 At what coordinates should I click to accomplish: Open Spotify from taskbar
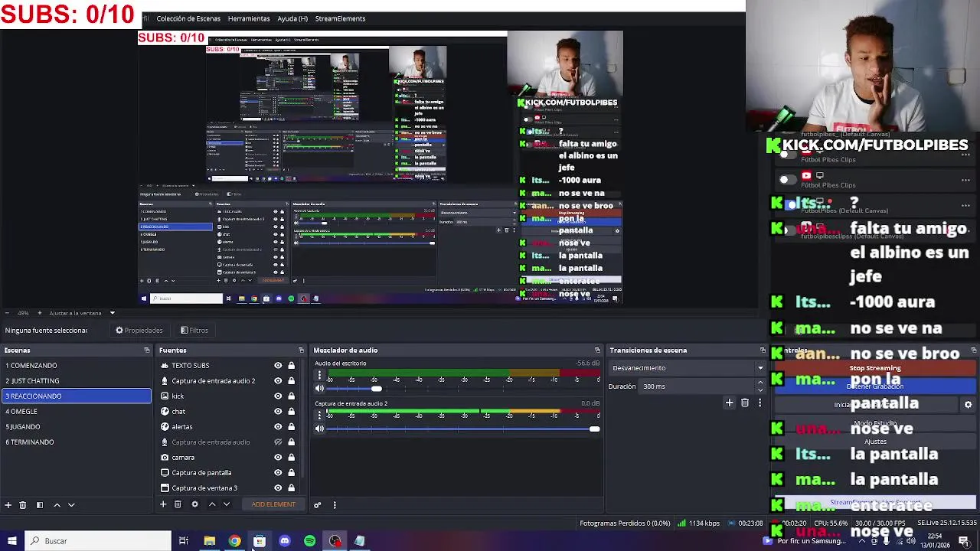point(310,541)
